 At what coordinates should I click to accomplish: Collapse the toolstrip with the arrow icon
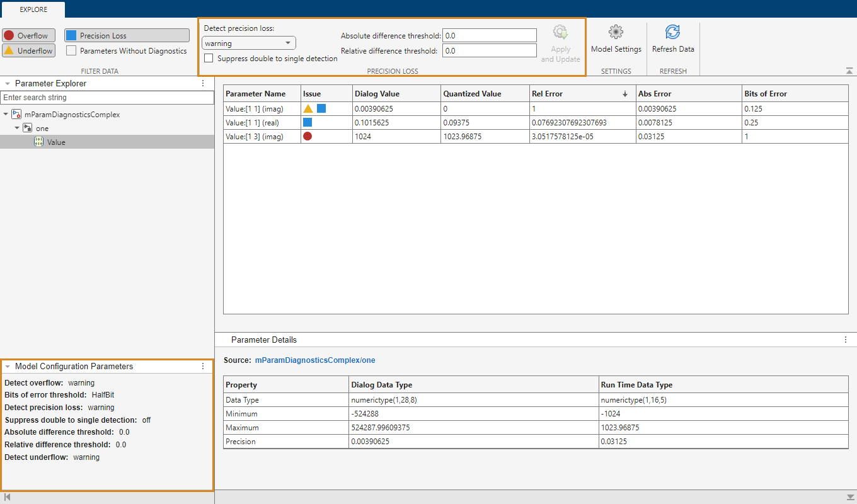coord(849,71)
